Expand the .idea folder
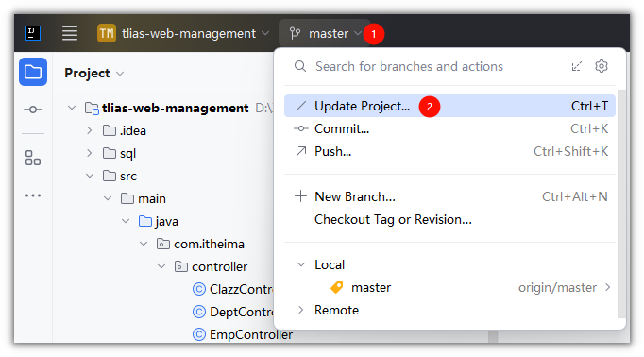 point(90,130)
